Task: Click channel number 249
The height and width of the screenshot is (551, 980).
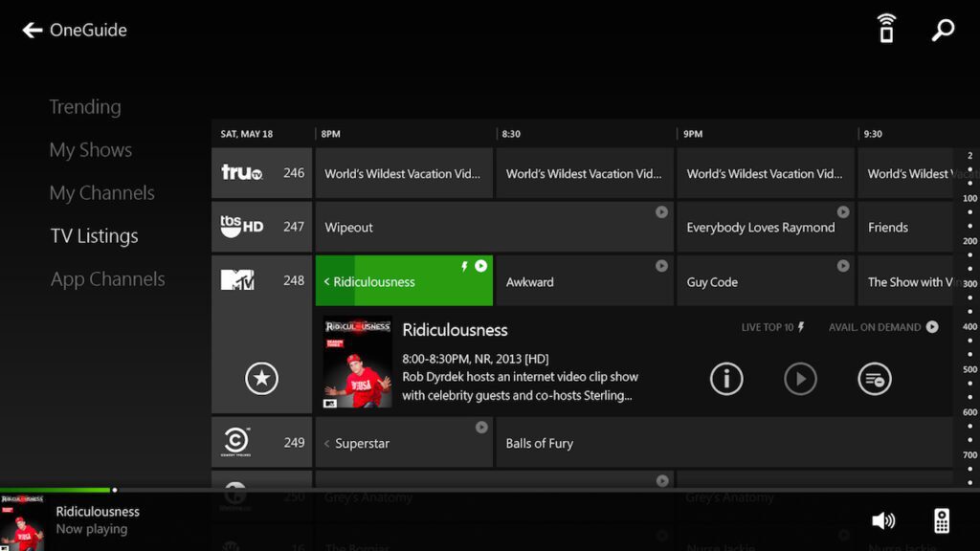Action: (x=294, y=443)
